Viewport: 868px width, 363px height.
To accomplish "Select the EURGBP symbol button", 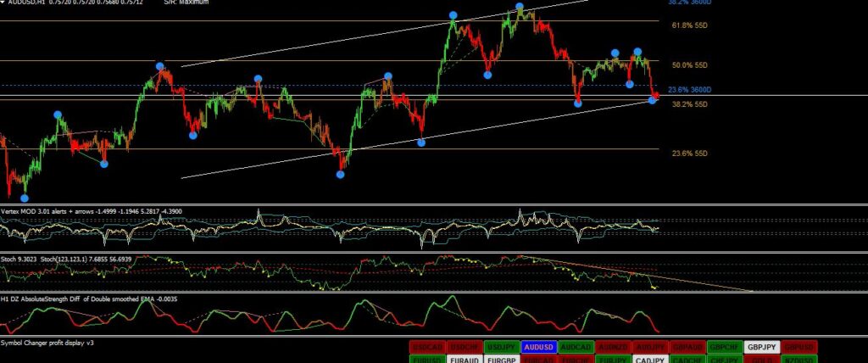I will 502,360.
